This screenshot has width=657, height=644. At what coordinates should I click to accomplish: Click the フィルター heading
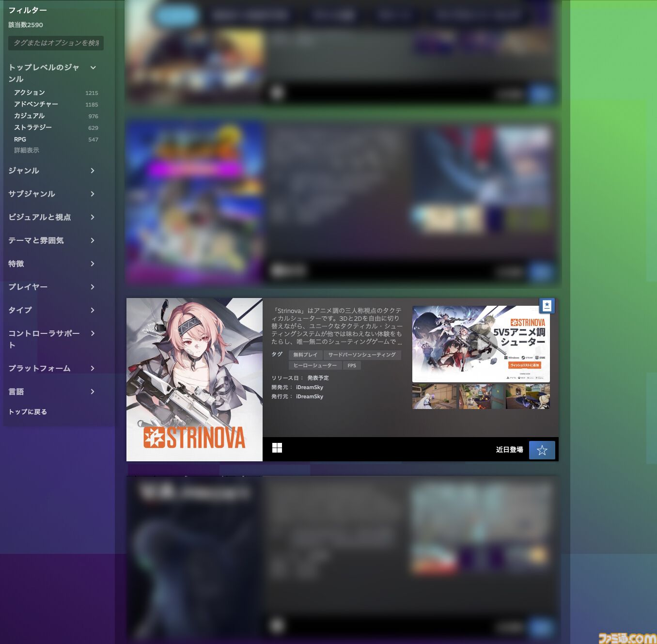click(28, 10)
